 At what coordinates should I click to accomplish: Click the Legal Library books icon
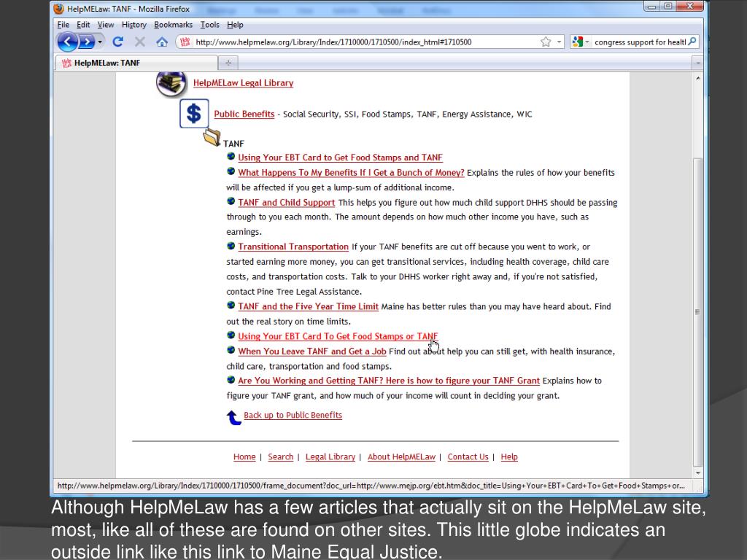coord(171,83)
